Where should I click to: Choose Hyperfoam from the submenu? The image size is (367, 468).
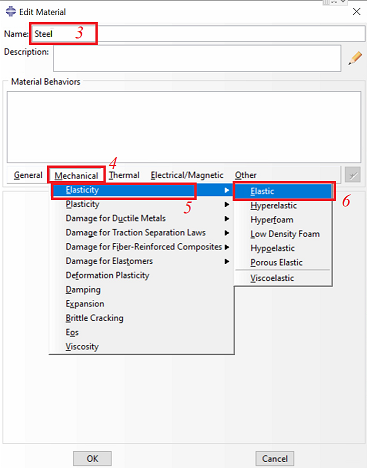coord(283,220)
